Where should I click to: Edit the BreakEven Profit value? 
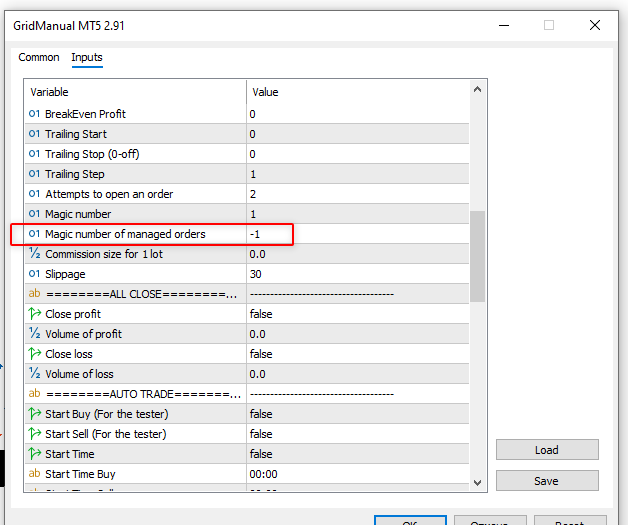pyautogui.click(x=358, y=114)
